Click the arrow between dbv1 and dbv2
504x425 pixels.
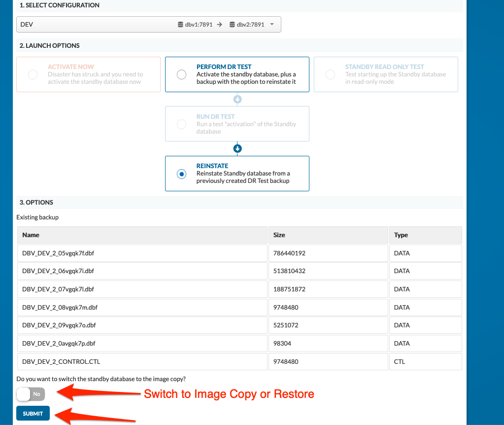220,25
